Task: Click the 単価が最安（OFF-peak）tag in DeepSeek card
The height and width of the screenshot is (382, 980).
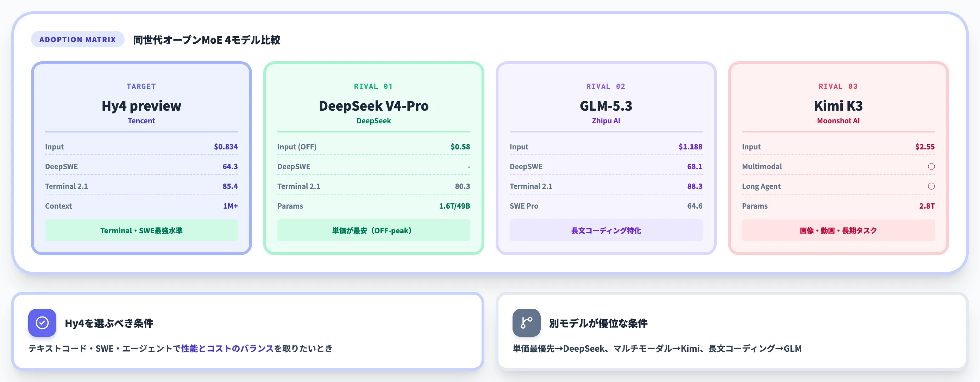Action: point(373,230)
